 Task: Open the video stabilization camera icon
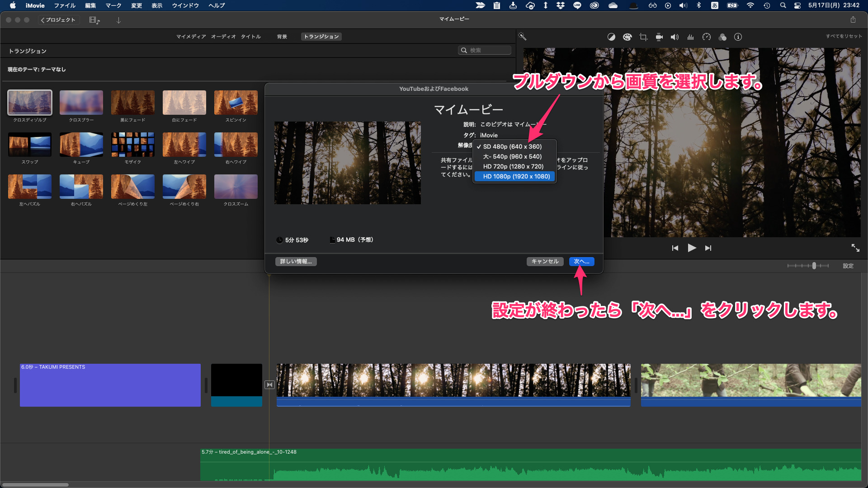[x=659, y=37]
